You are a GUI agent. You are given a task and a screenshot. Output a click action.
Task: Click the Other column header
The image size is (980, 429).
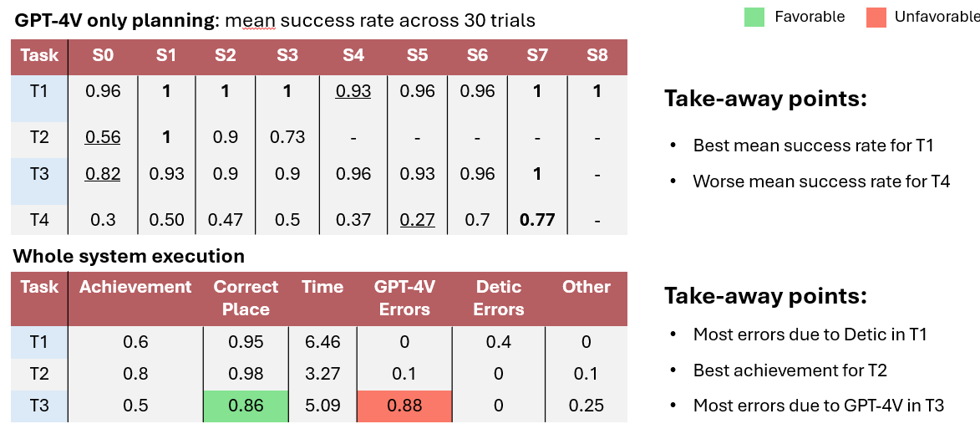(x=586, y=288)
